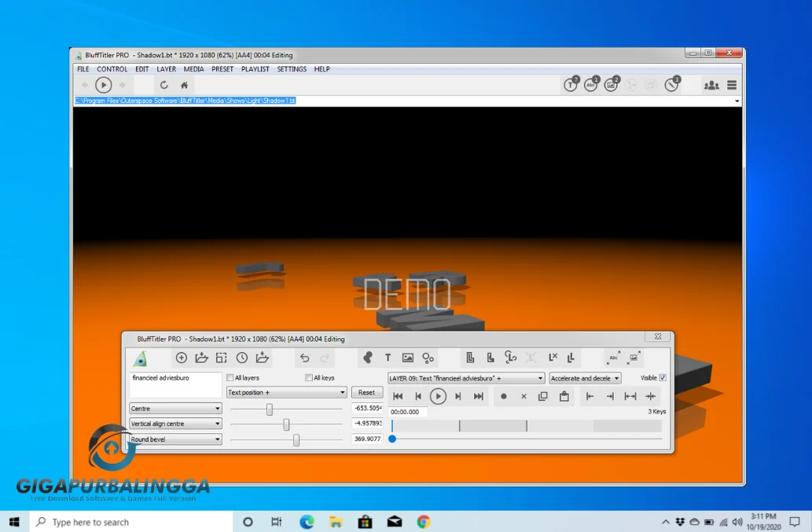812x532 pixels.
Task: Open the LAYER 09 layer selector dropdown
Action: point(464,378)
